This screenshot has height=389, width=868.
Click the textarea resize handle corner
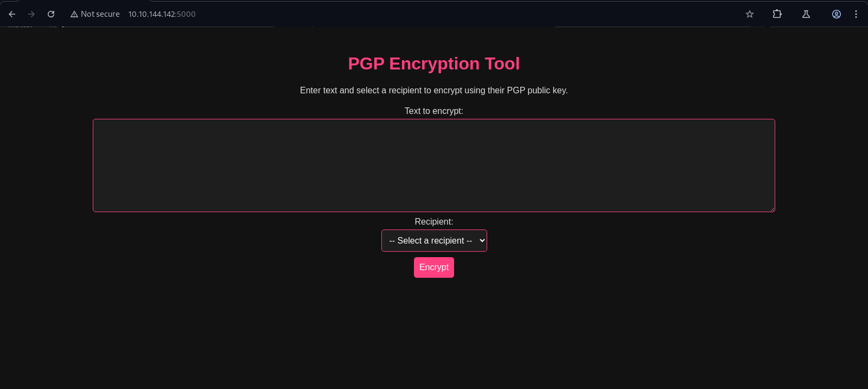[x=773, y=209]
